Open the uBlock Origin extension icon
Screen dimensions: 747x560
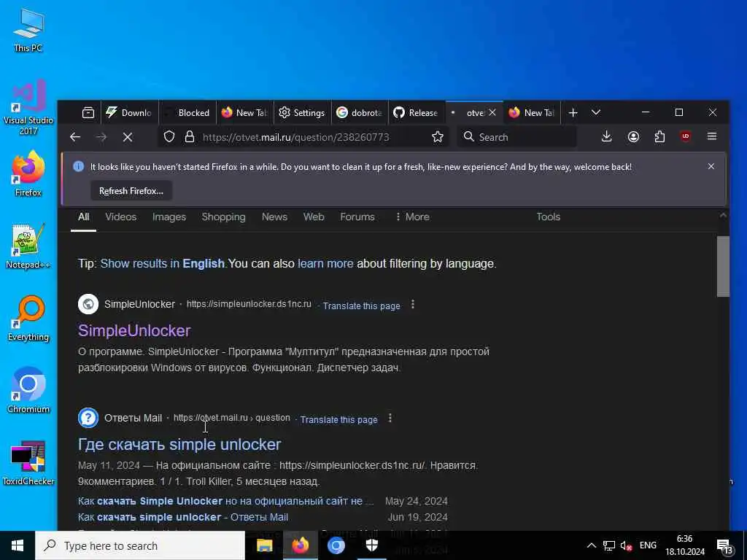686,136
